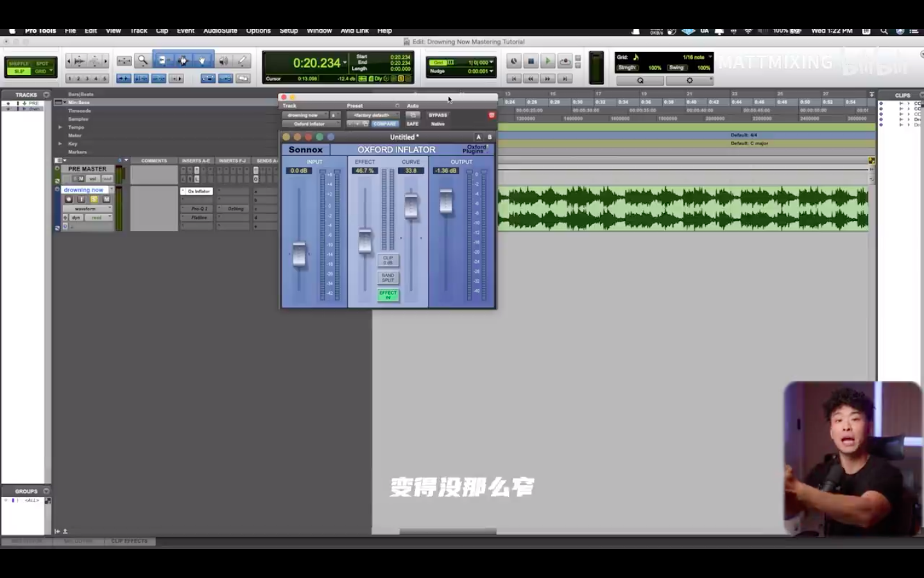Select the Pencil tool
This screenshot has width=924, height=578.
coord(242,60)
